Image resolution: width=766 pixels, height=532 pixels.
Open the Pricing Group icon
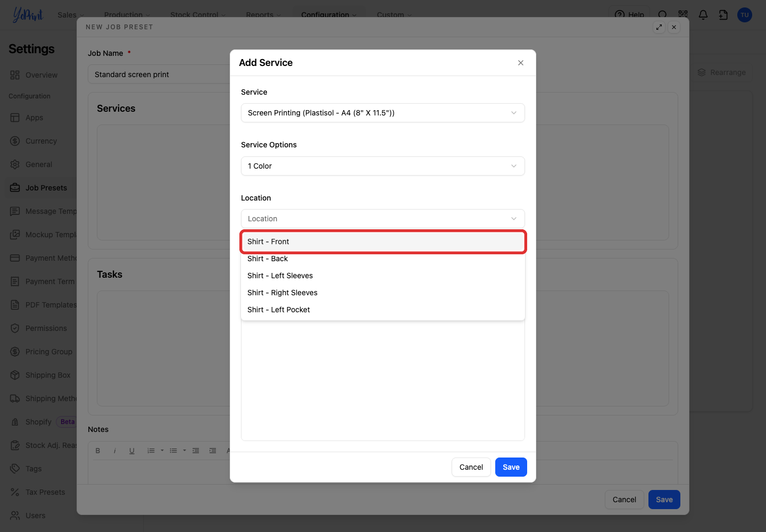point(15,352)
